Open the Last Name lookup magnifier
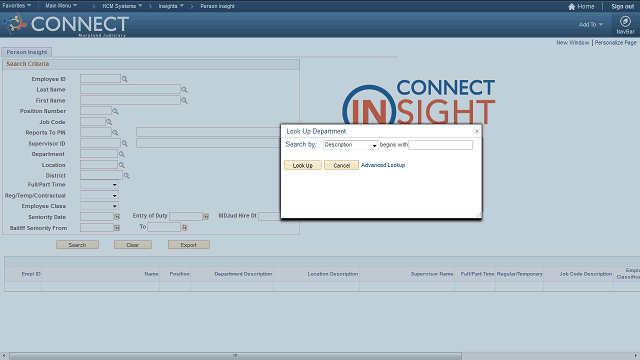This screenshot has height=360, width=640. pos(184,90)
